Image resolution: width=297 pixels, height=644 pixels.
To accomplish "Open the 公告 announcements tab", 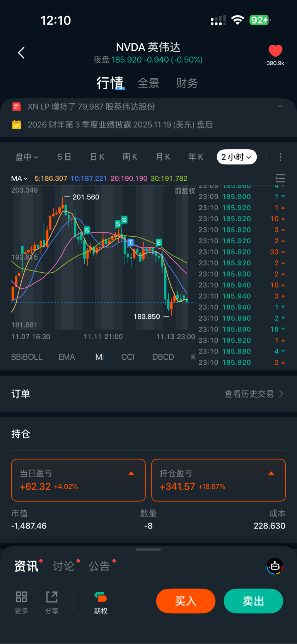I will (x=99, y=566).
